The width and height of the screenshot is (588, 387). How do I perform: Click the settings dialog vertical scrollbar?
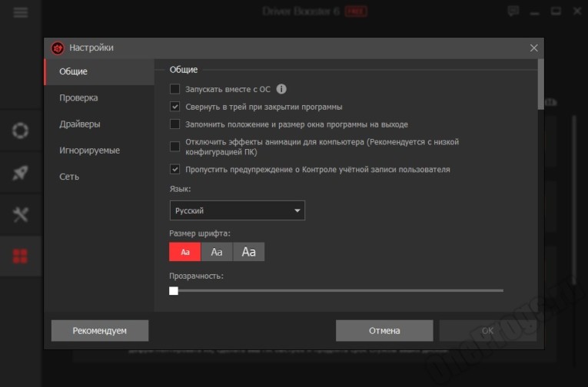coord(541,84)
